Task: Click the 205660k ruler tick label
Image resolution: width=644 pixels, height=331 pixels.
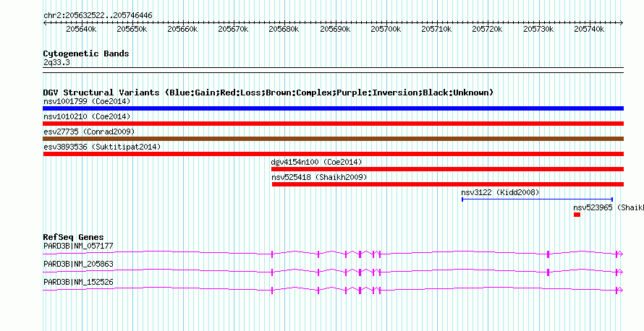Action: (x=183, y=29)
